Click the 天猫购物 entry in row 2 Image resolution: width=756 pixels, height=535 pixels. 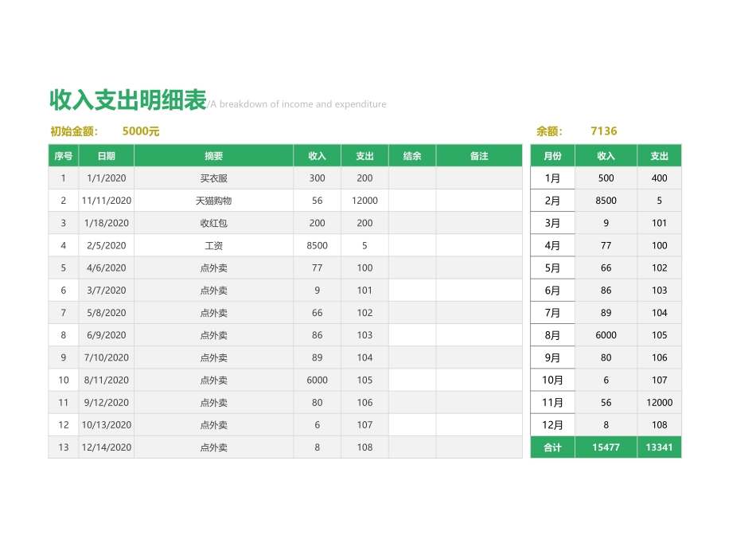click(x=215, y=201)
